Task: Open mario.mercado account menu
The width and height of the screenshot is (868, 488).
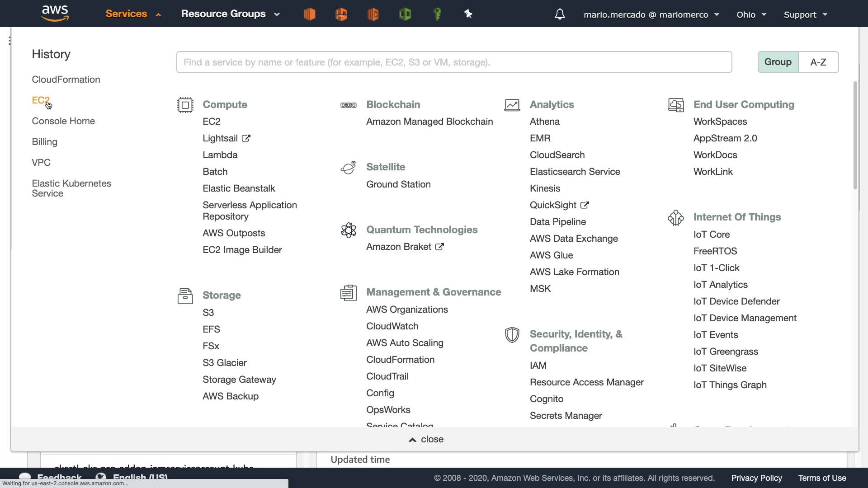Action: (x=651, y=14)
